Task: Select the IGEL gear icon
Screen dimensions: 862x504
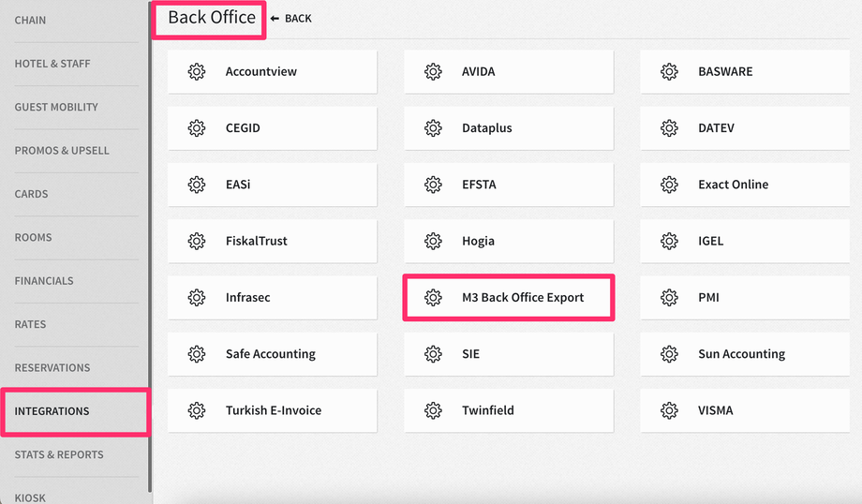Action: (669, 241)
